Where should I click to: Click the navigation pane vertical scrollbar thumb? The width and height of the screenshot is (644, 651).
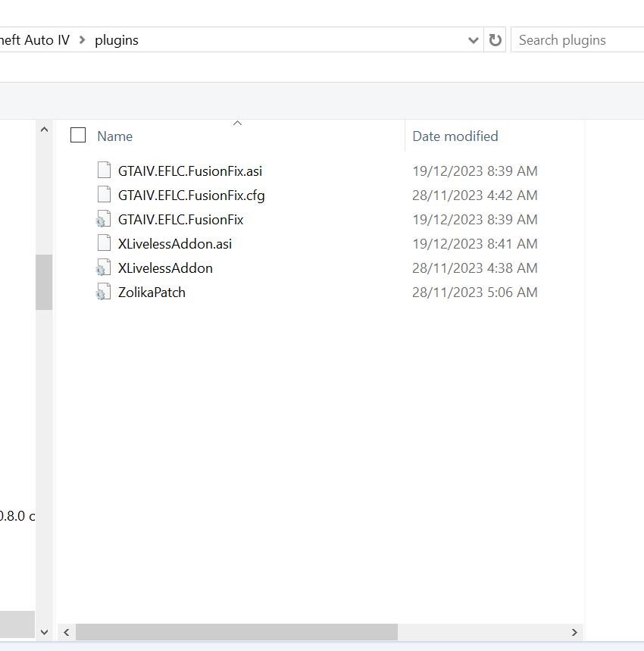coord(44,283)
